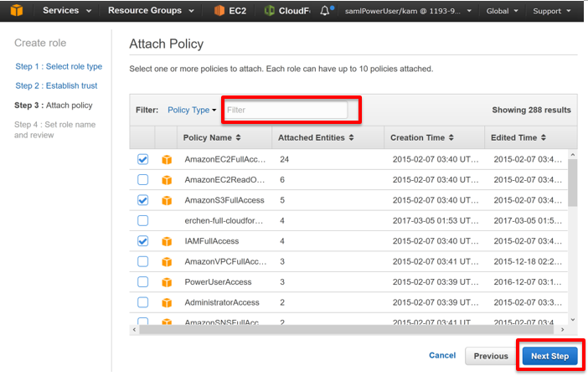Open the CloudFormation shortcut icon
Viewport: 588px width, 376px height.
(269, 11)
